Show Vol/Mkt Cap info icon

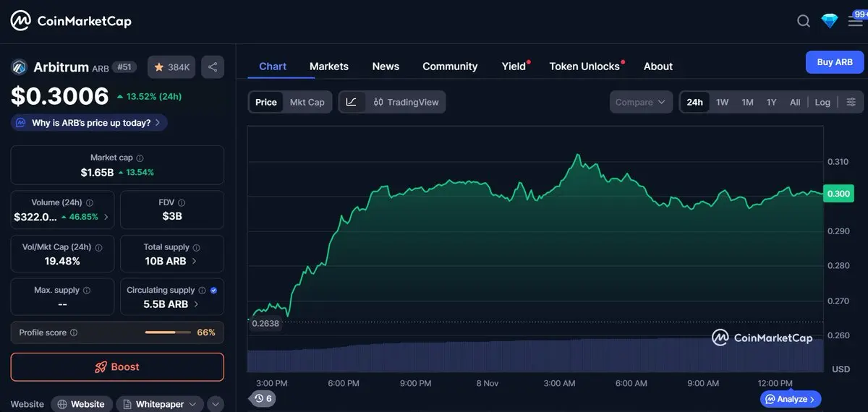99,247
